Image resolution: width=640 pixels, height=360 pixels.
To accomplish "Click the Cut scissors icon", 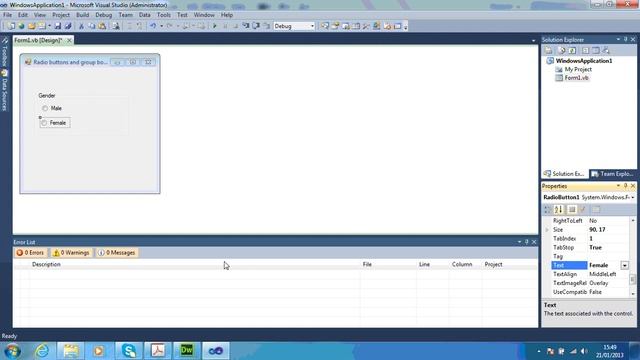I will click(x=81, y=26).
